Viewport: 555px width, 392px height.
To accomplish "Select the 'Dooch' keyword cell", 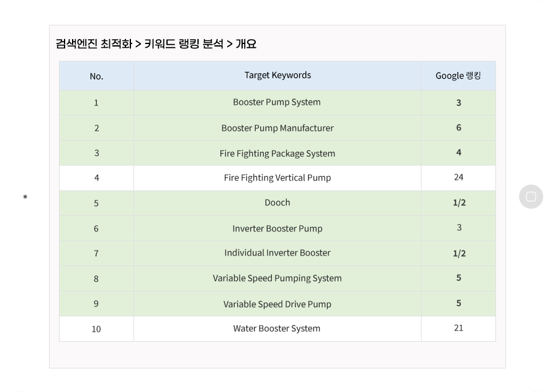I will 277,203.
